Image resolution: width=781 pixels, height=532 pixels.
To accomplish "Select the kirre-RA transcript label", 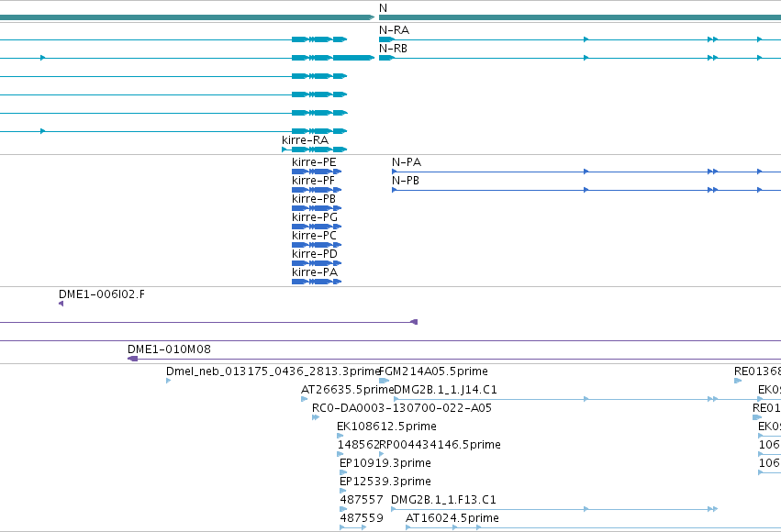I will pos(305,140).
